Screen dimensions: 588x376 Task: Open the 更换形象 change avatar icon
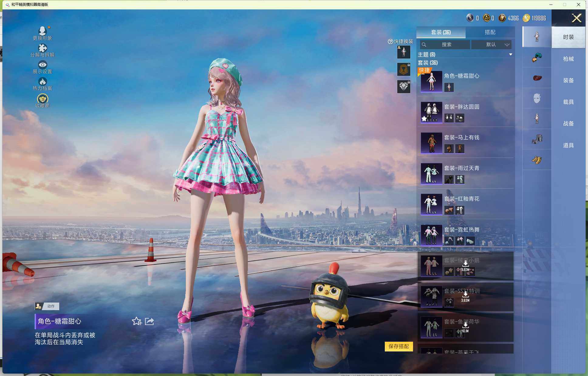43,32
